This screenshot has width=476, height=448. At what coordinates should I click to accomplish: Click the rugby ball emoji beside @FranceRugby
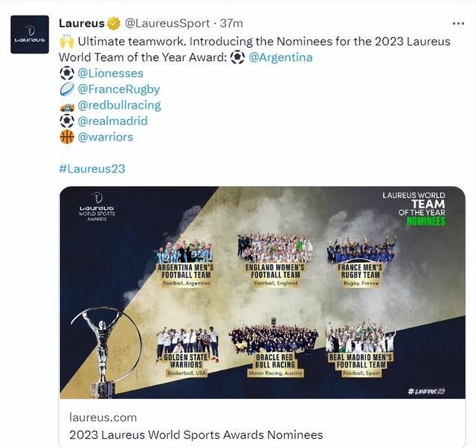point(67,89)
